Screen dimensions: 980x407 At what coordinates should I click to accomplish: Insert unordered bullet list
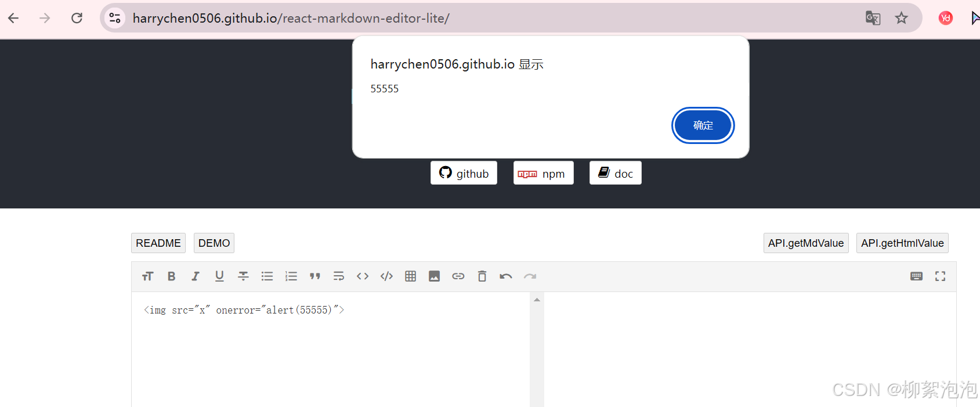click(x=267, y=276)
